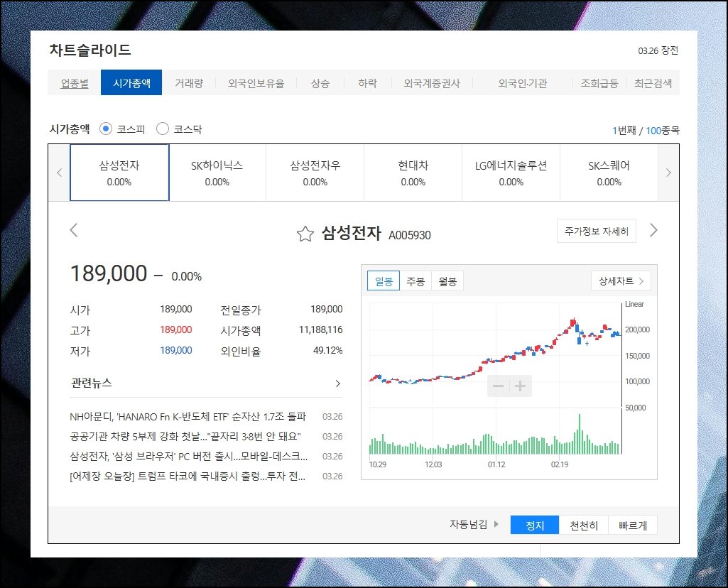The height and width of the screenshot is (588, 728).
Task: Click the 시가총액 value 11,188,116
Action: pyautogui.click(x=320, y=330)
